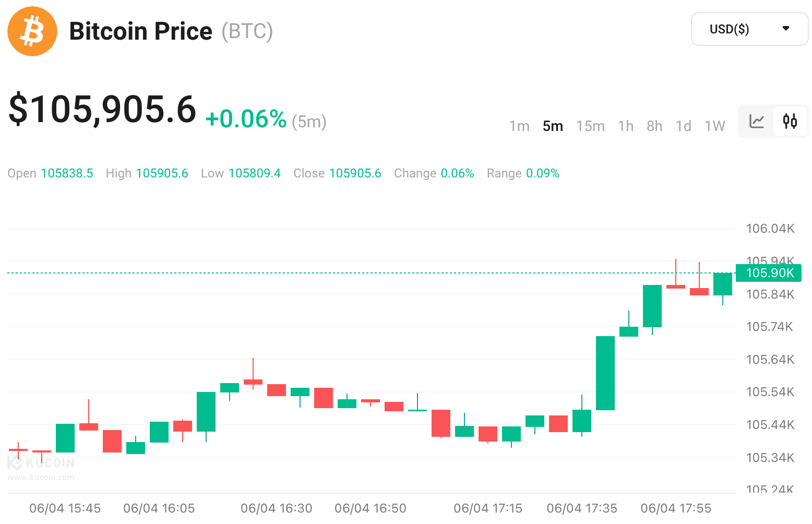Click the KuCoin watermark logo
Viewport: 812px width, 524px height.
[42, 463]
